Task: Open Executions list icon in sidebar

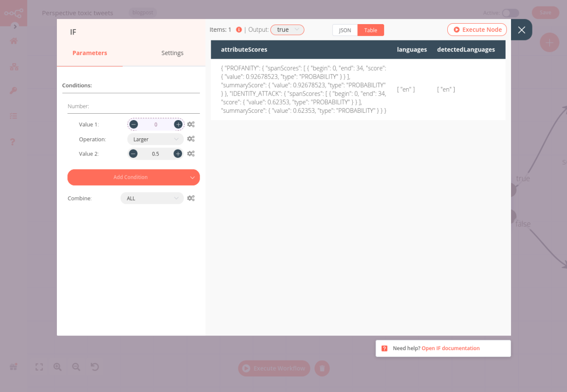Action: coord(14,116)
